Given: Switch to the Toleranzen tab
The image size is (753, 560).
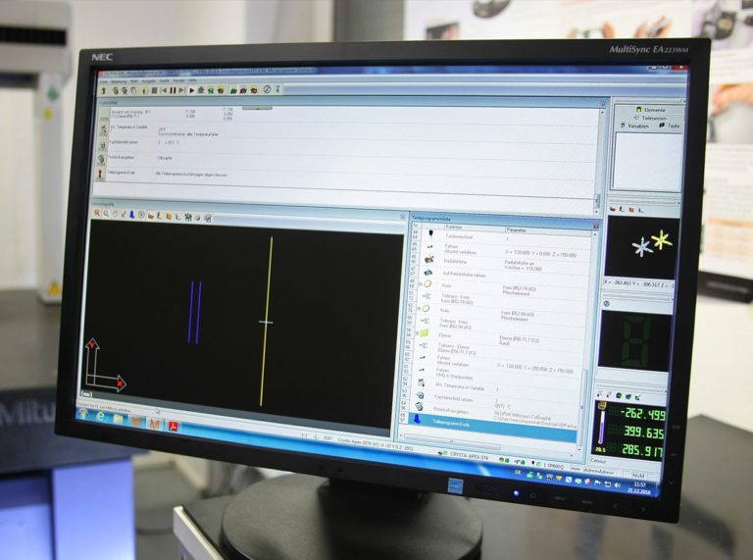Looking at the screenshot, I should (x=651, y=118).
